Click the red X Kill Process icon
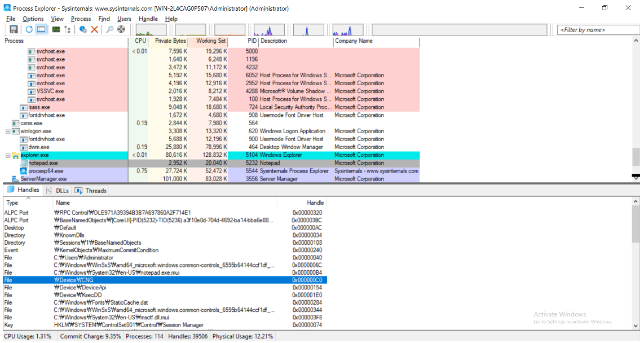 click(95, 29)
